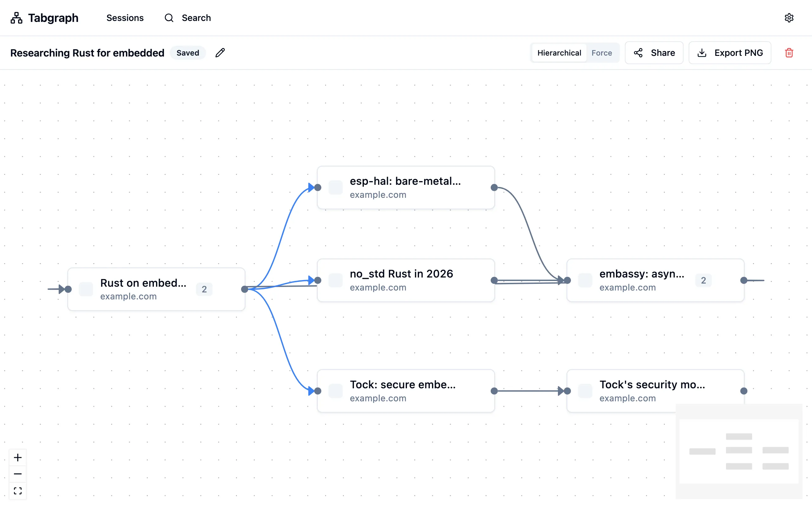Open Search from the top bar
Viewport: 812px width, 508px height.
pyautogui.click(x=188, y=18)
